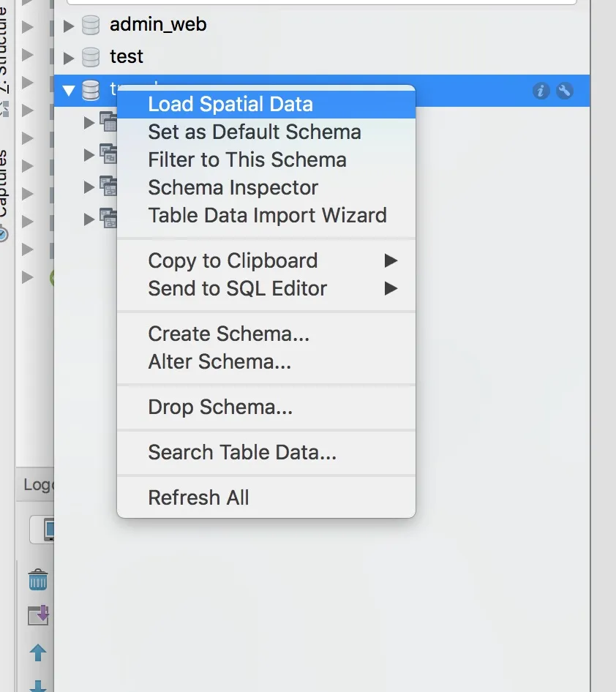Select Refresh All menu entry

[x=198, y=498]
